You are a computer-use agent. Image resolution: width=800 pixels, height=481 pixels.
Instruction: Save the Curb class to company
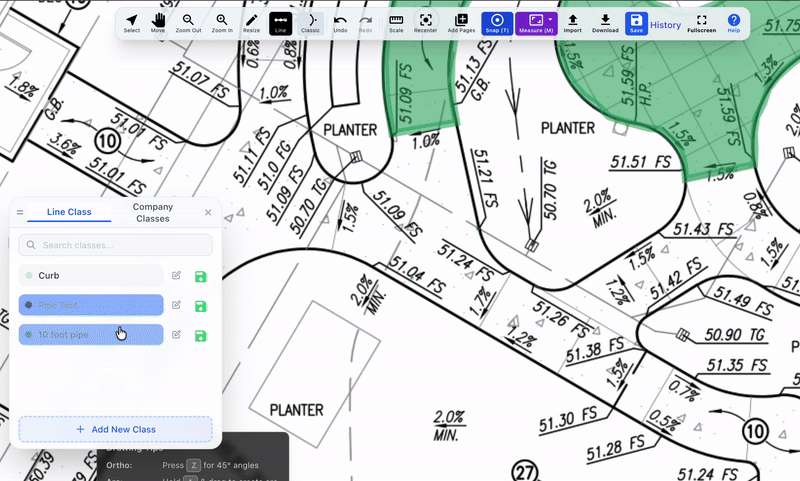coord(201,276)
